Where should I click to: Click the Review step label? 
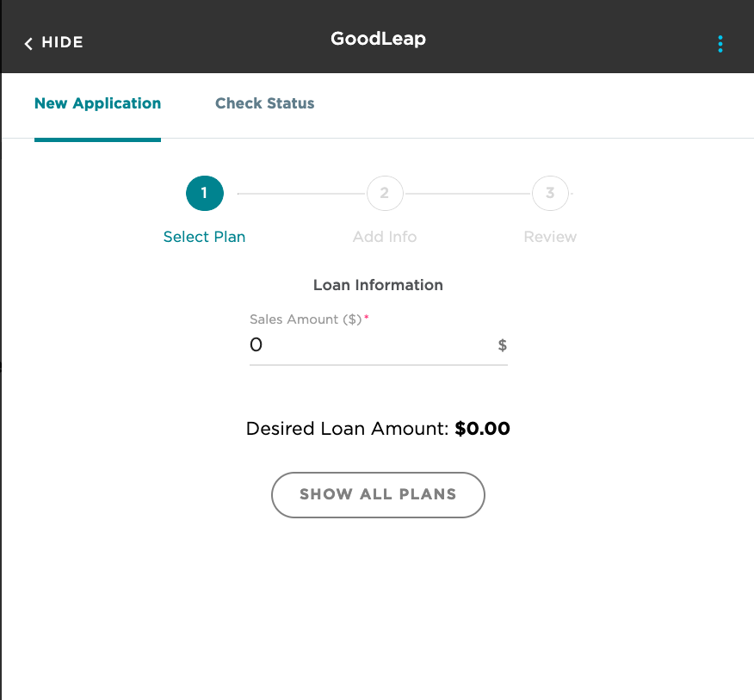click(x=550, y=237)
